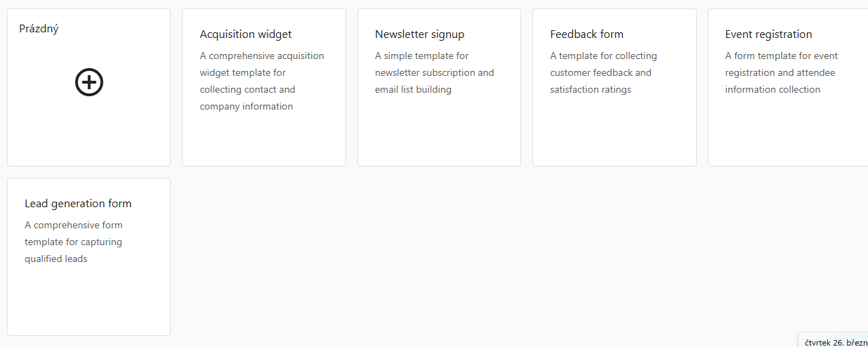Click the 'Lead generation form' title
This screenshot has height=347, width=868.
pyautogui.click(x=78, y=204)
